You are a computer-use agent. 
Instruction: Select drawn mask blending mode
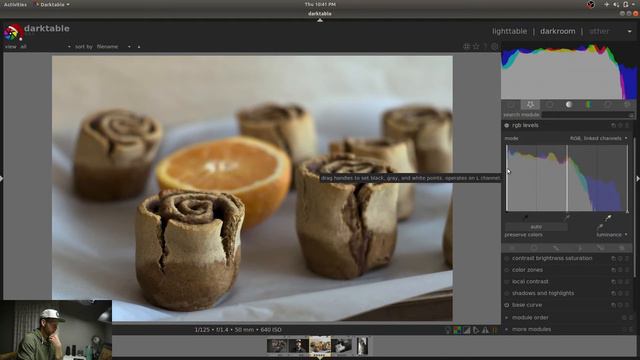coord(556,248)
